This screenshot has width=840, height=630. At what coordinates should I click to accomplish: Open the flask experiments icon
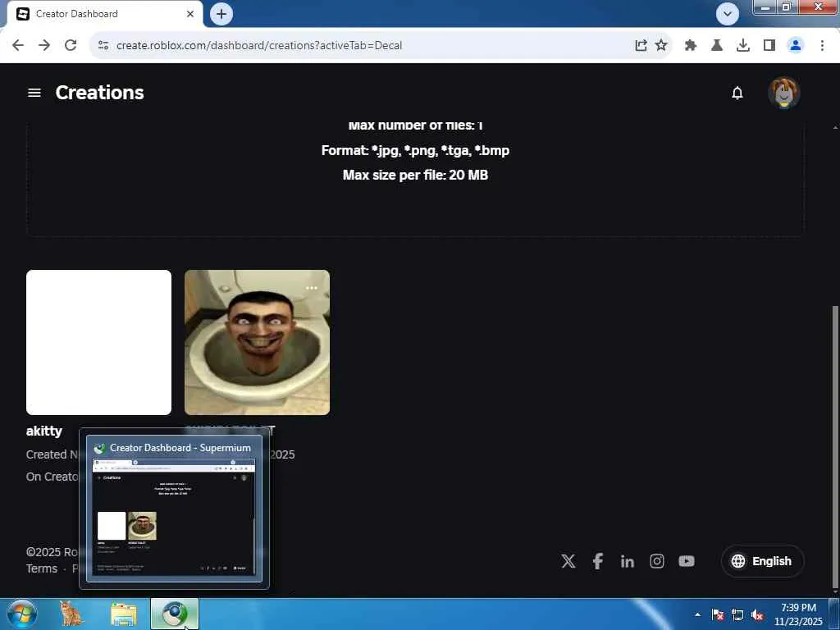pyautogui.click(x=717, y=46)
